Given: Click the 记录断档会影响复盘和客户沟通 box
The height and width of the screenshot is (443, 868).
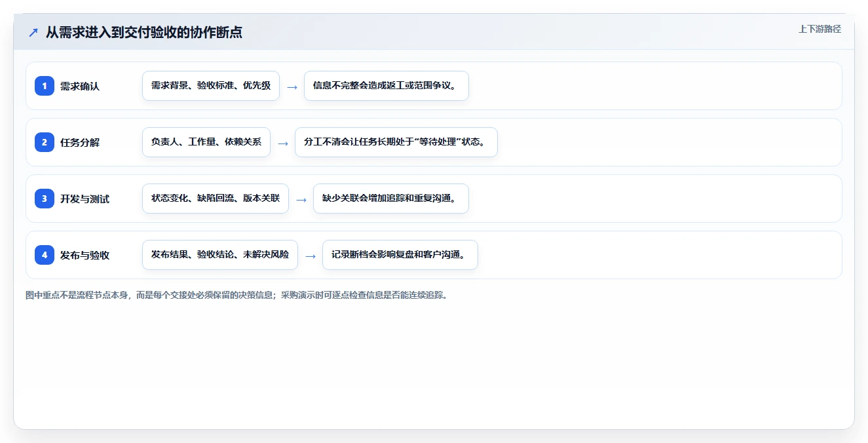Looking at the screenshot, I should (400, 255).
